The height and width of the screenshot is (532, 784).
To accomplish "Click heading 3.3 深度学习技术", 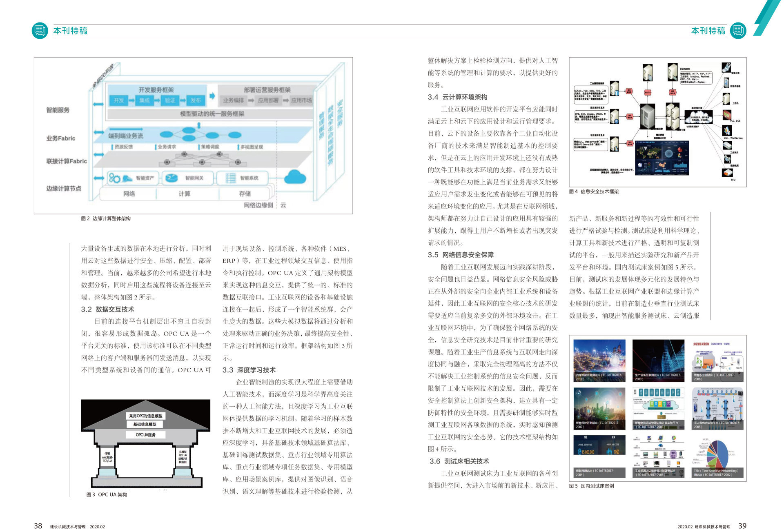I will click(249, 370).
